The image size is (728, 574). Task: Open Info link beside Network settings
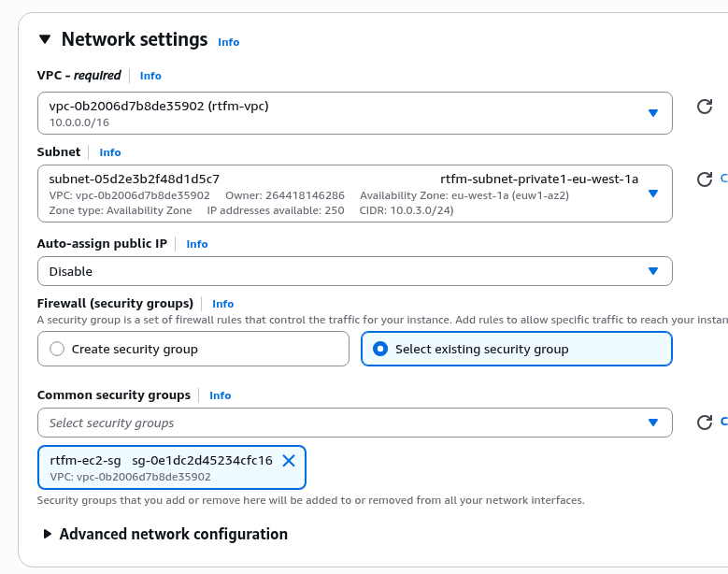(x=228, y=42)
